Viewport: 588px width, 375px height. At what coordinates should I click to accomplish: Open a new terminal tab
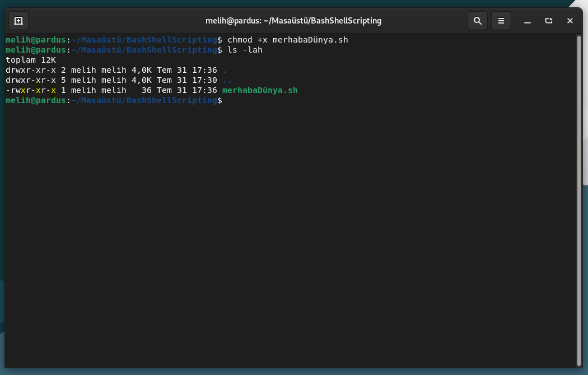click(x=18, y=21)
